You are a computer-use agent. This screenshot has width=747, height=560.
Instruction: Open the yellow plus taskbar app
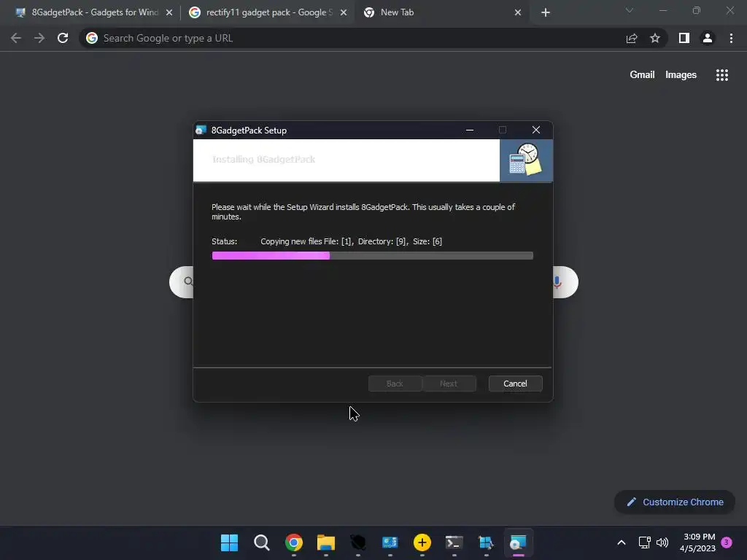[x=422, y=542]
